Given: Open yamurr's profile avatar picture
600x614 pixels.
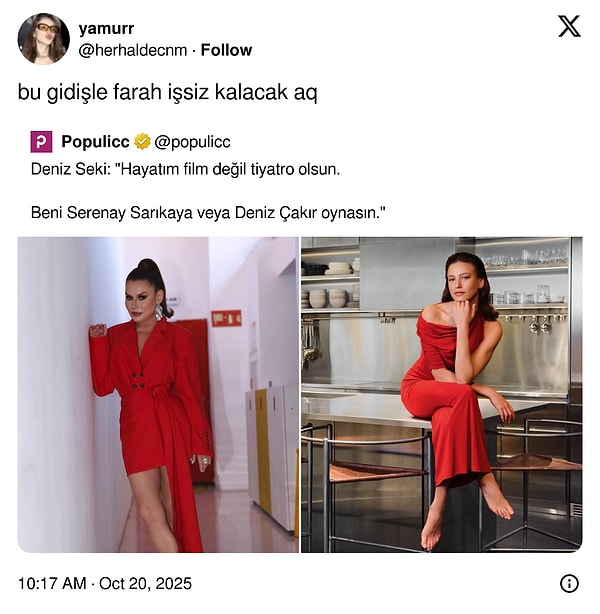Looking at the screenshot, I should point(43,38).
